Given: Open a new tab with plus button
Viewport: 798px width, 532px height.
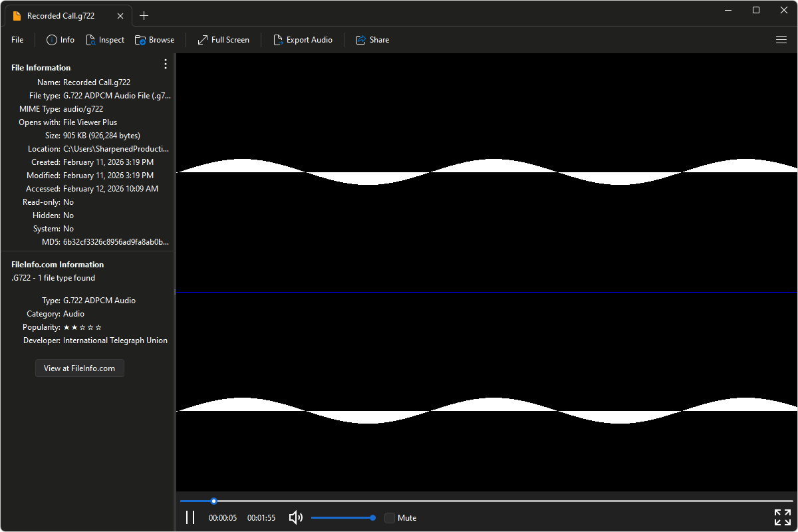Looking at the screenshot, I should tap(144, 16).
